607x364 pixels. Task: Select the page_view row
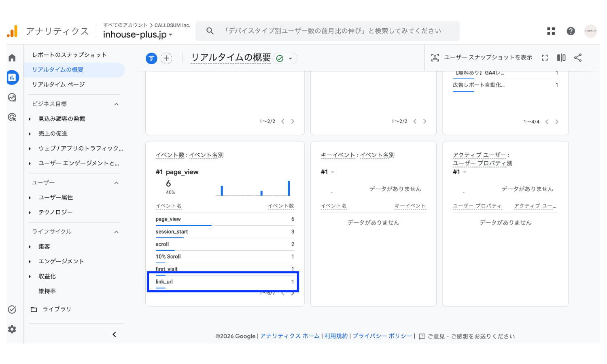(225, 219)
